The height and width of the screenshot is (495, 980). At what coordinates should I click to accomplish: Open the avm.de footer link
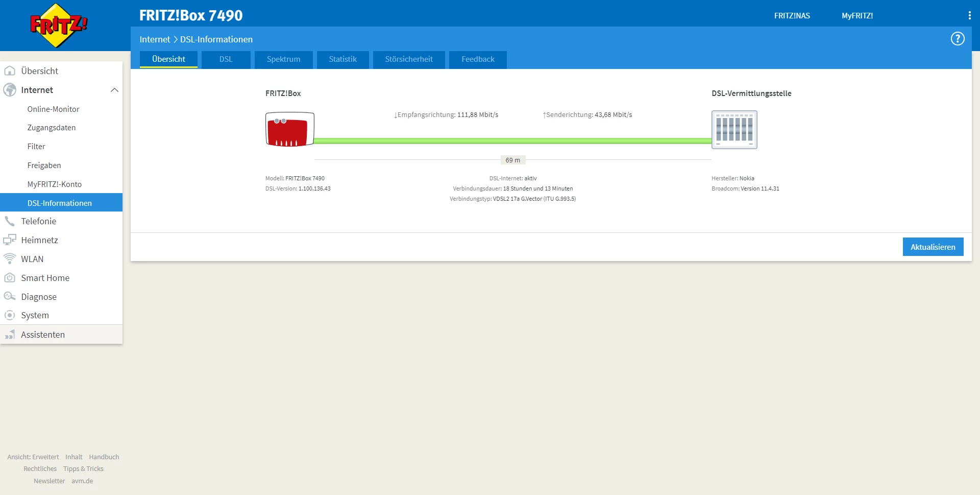82,481
